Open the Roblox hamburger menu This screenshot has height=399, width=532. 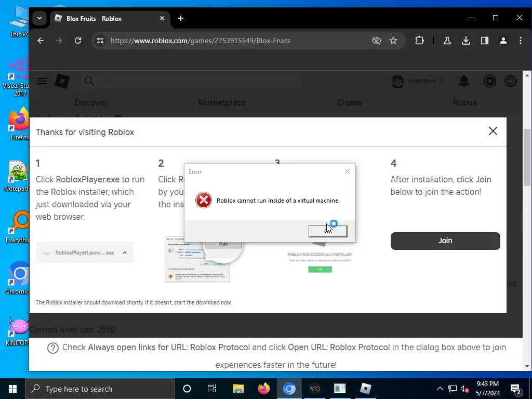[42, 81]
